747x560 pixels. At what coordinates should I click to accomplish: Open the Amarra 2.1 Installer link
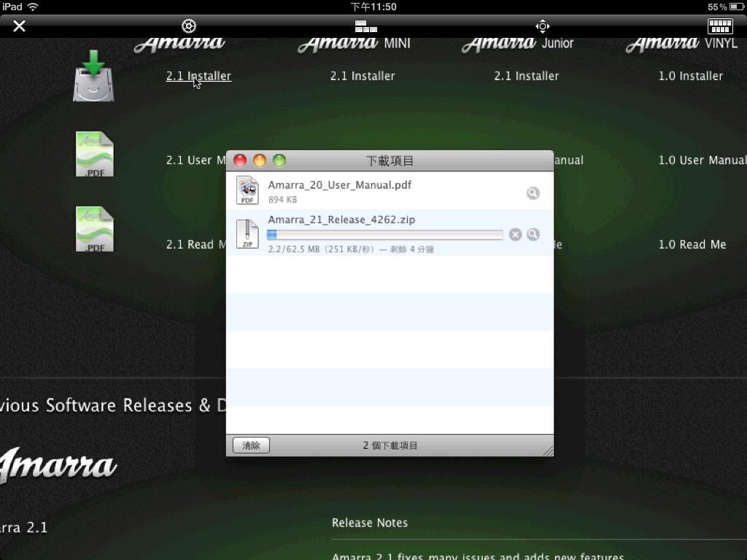[198, 76]
